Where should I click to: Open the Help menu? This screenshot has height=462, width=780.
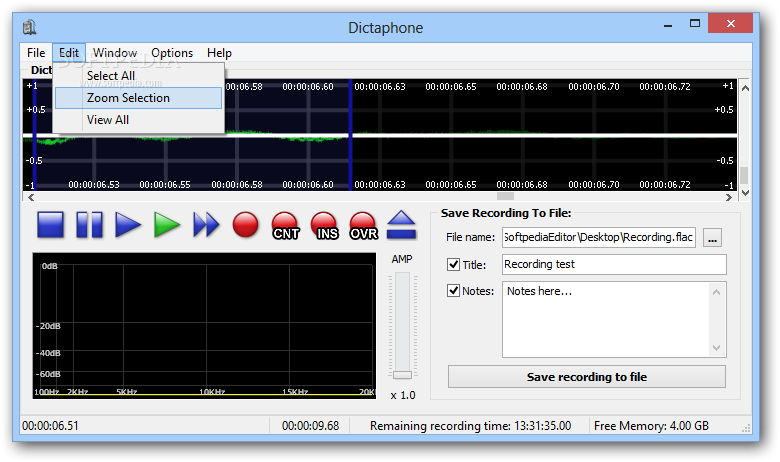[x=219, y=53]
